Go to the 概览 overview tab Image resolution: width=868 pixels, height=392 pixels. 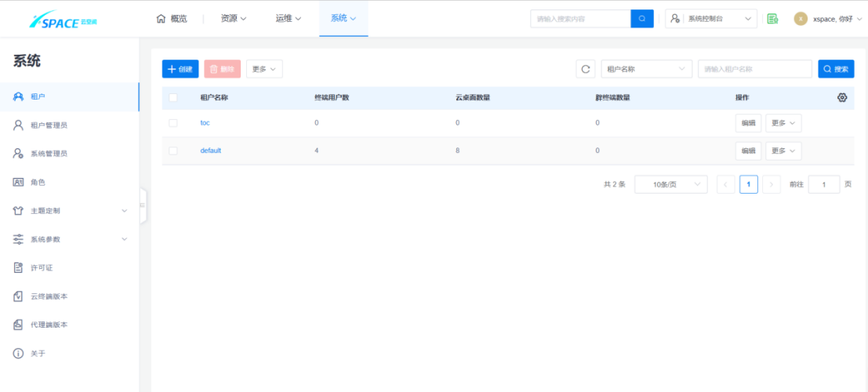173,18
